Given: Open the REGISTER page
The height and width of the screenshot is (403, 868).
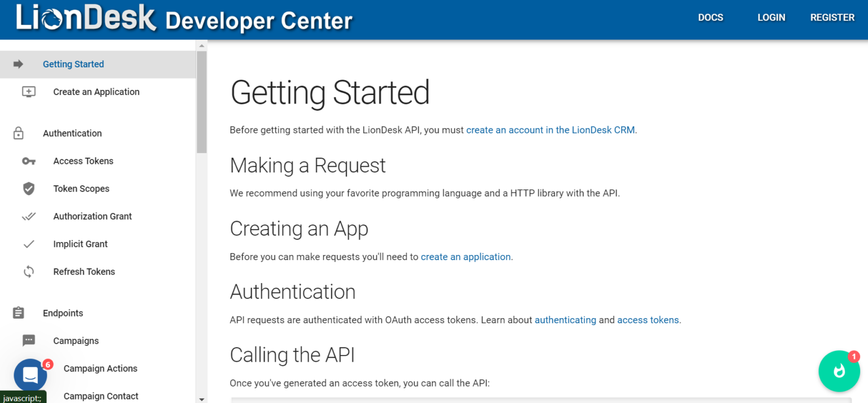Looking at the screenshot, I should tap(832, 18).
